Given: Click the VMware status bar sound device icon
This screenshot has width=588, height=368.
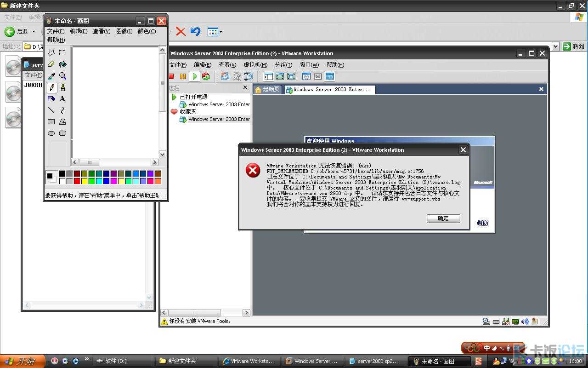Looking at the screenshot, I should point(525,322).
